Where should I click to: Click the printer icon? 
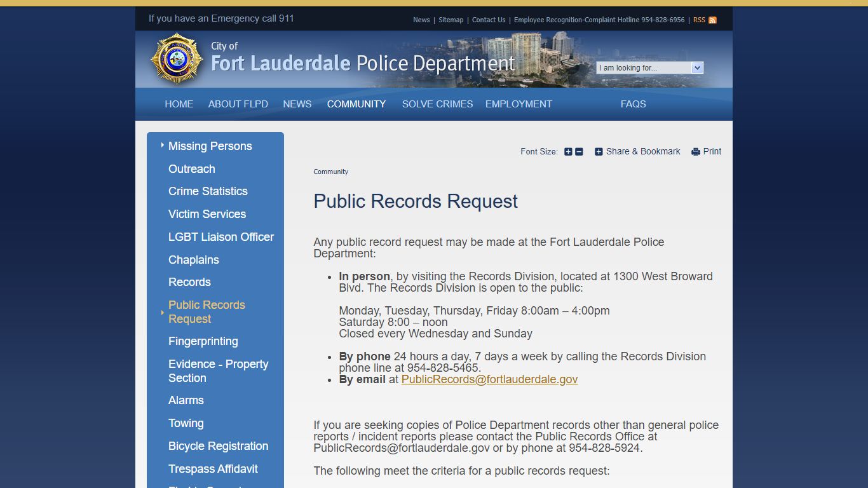pyautogui.click(x=696, y=152)
